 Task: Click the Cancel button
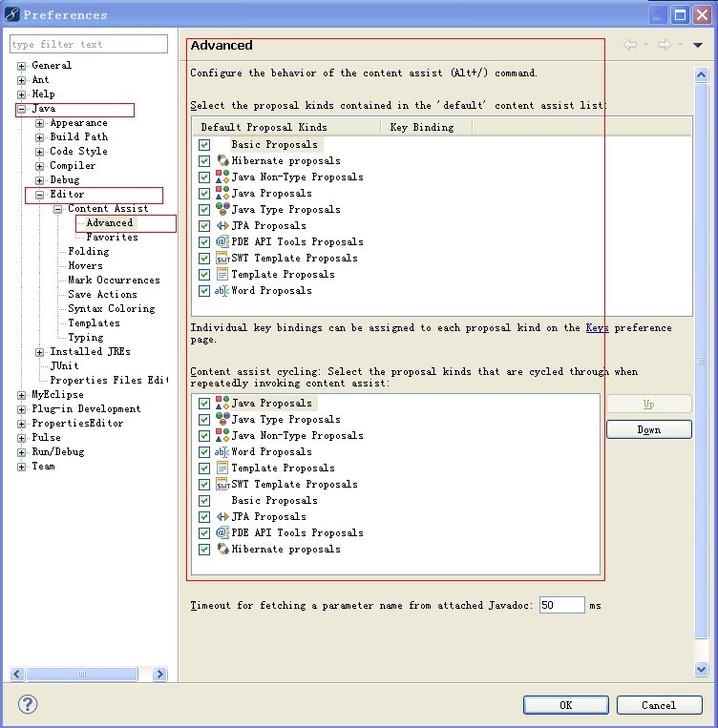point(659,705)
